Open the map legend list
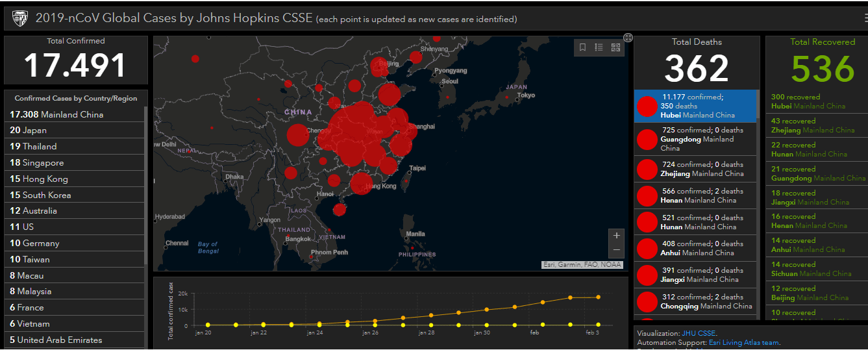The width and height of the screenshot is (868, 352). pos(599,47)
